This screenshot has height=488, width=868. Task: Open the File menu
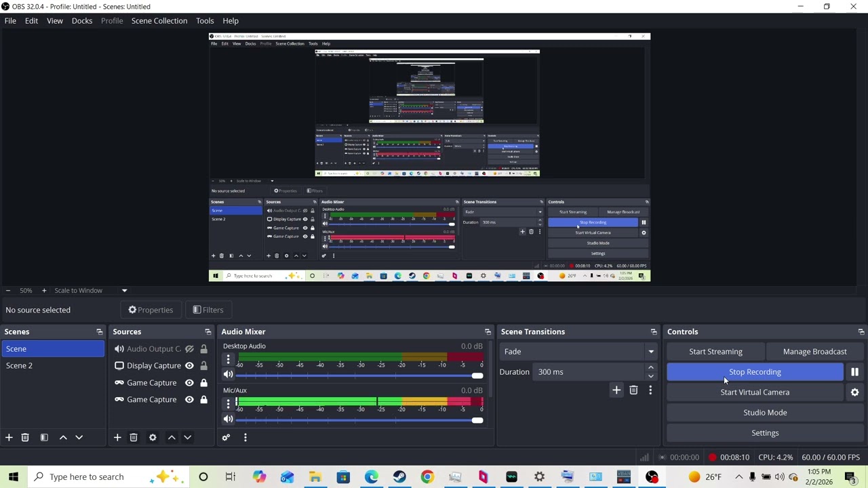click(10, 21)
